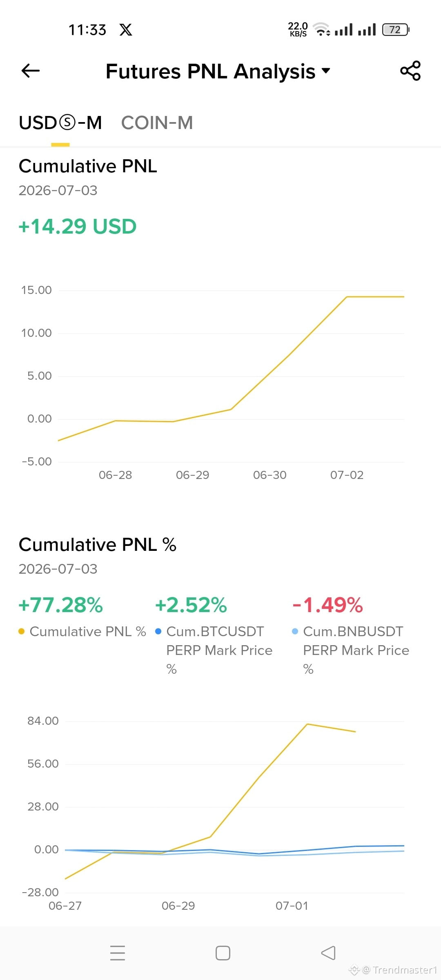Tap the Android recent apps menu icon
441x980 pixels.
coord(118,953)
